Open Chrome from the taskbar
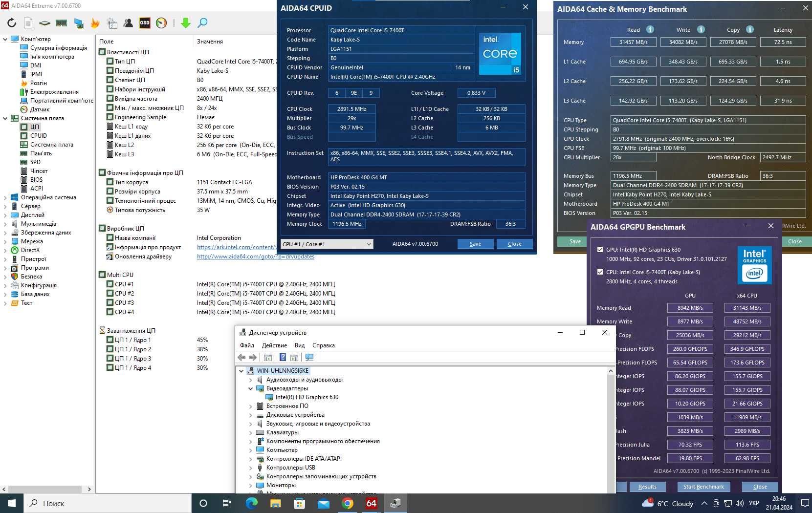 [348, 503]
